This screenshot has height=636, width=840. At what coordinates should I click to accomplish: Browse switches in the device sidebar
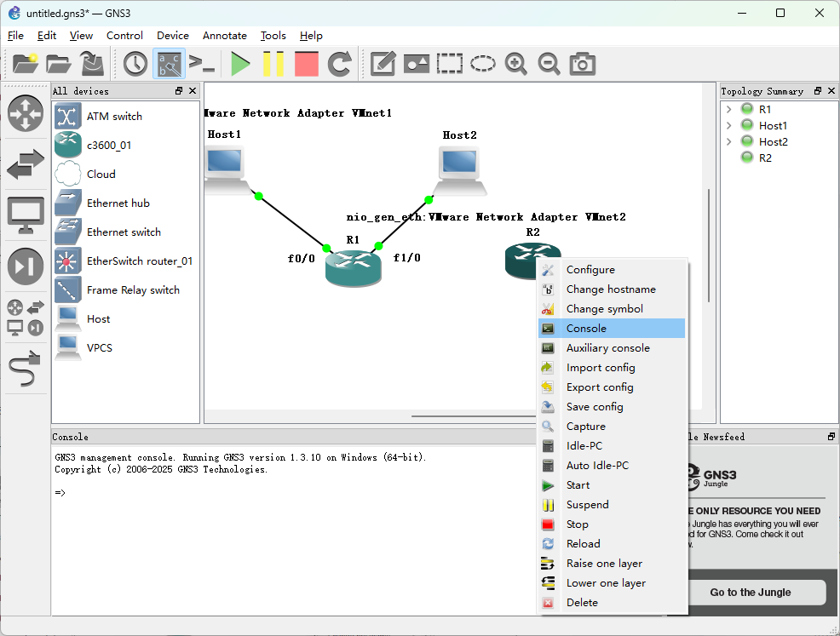click(x=26, y=163)
